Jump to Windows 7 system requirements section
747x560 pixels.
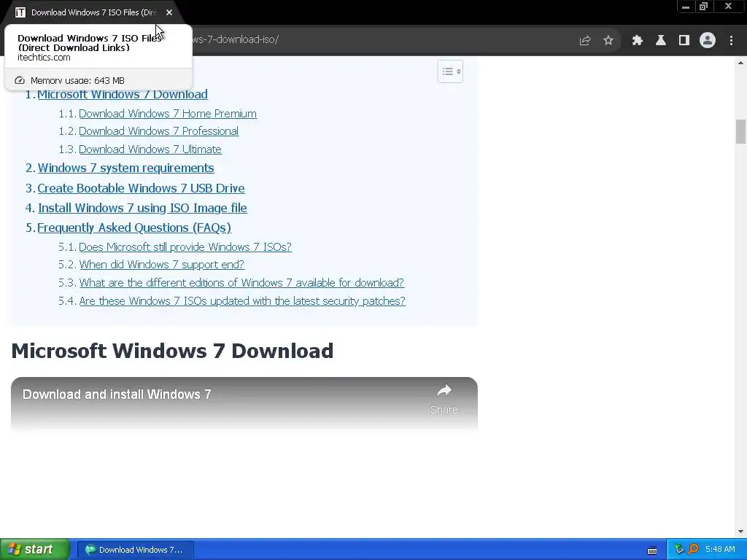coord(125,168)
